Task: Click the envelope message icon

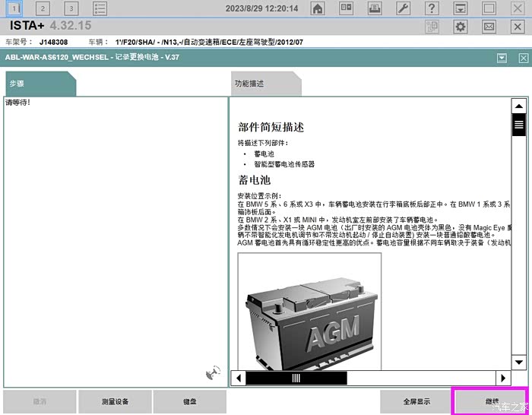Action: [489, 27]
